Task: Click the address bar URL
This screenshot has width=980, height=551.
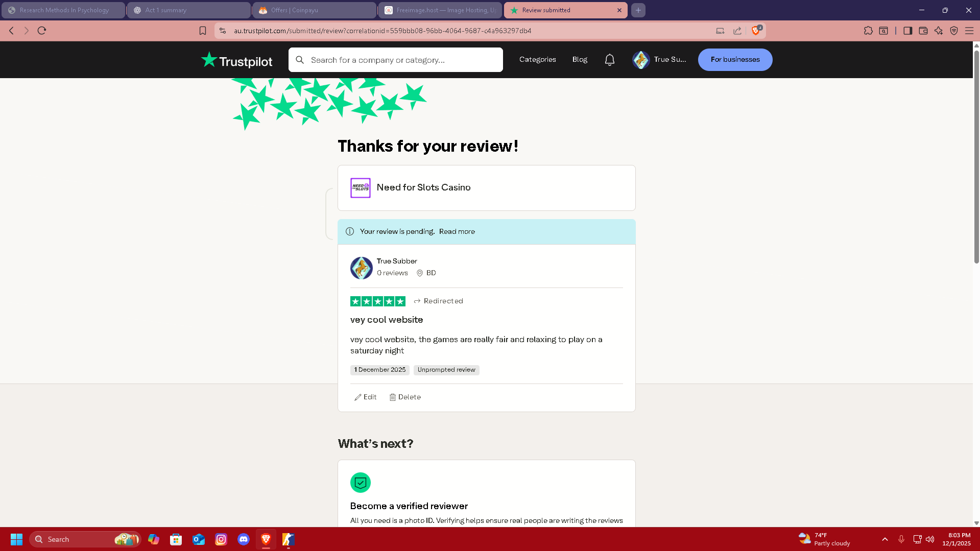Action: click(x=383, y=31)
